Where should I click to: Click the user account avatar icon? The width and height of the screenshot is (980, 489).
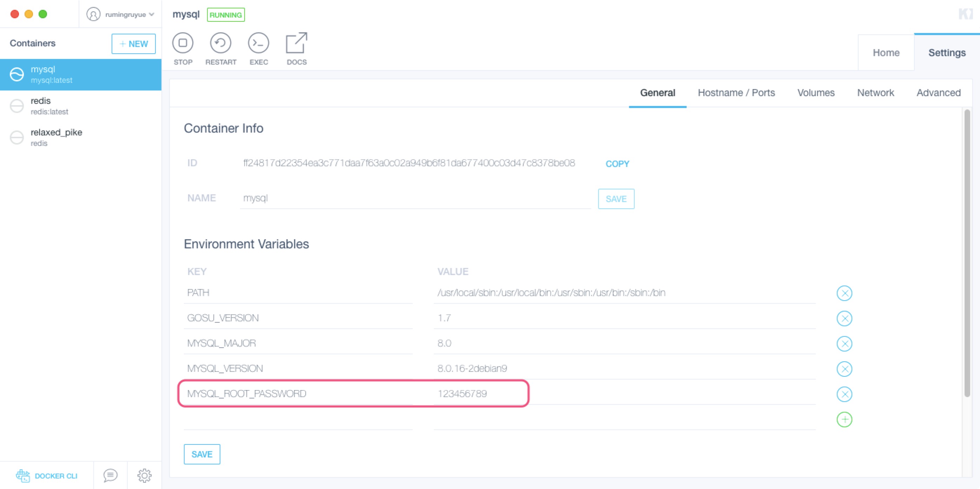(x=93, y=14)
